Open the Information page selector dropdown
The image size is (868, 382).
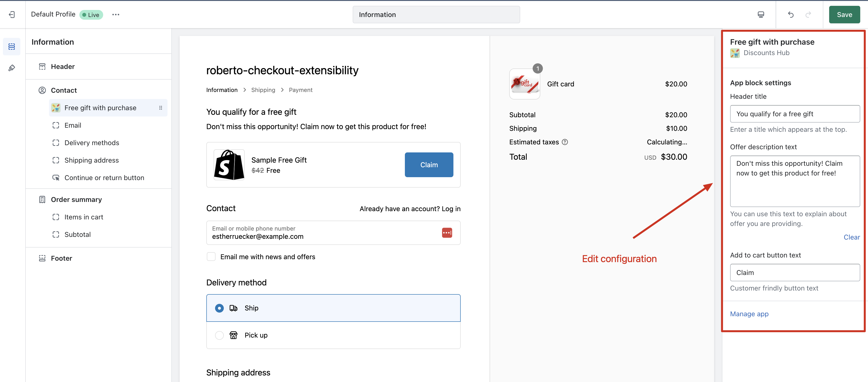point(436,15)
